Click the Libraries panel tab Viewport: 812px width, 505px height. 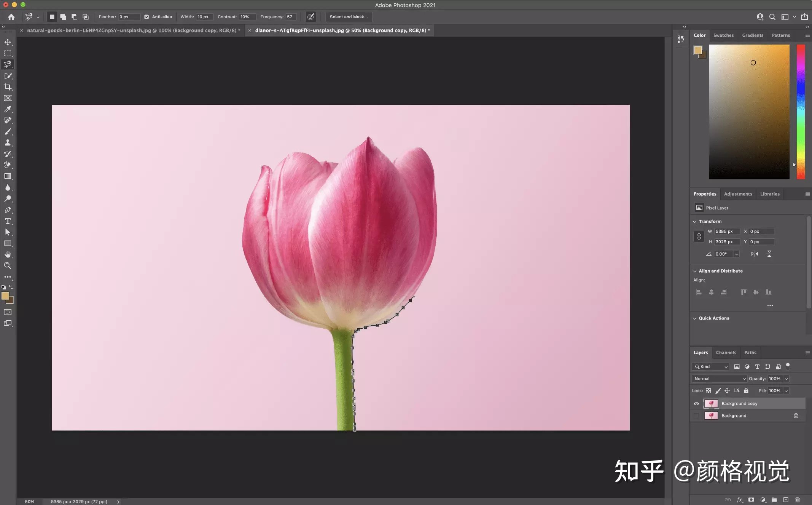tap(769, 193)
